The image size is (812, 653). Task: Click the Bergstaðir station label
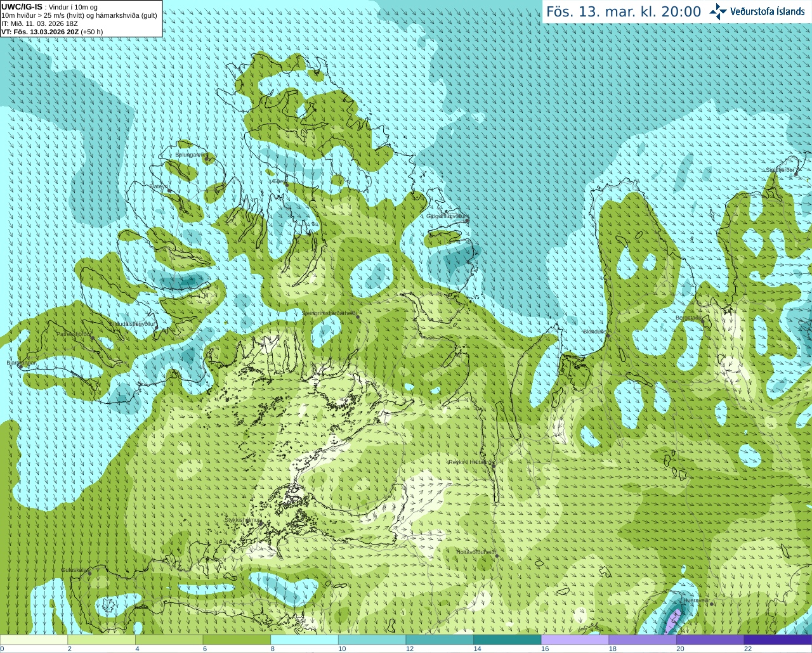tap(688, 318)
